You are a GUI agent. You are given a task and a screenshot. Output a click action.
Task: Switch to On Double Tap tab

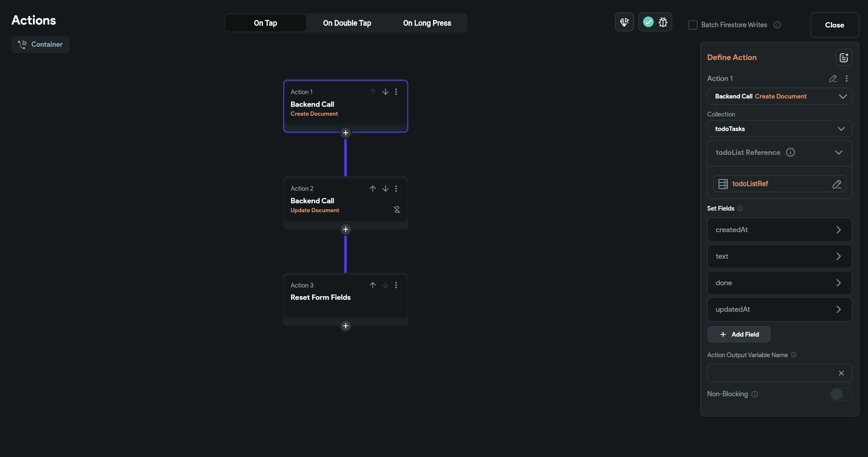[347, 23]
